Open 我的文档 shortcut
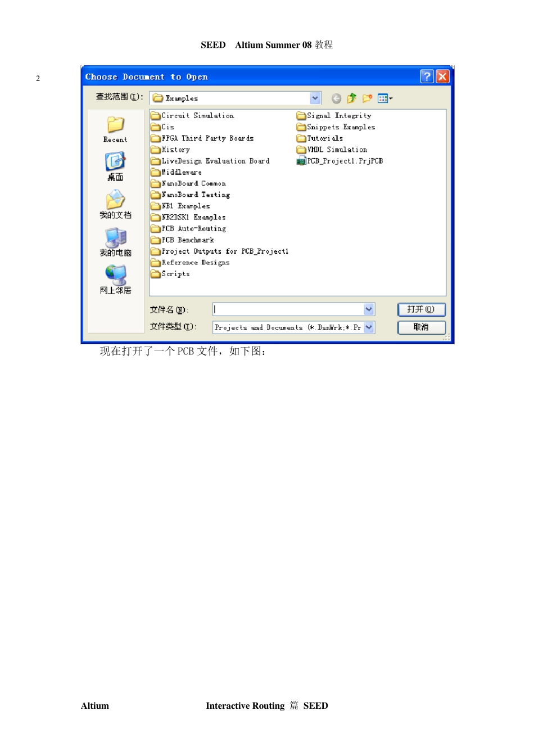Image resolution: width=534 pixels, height=756 pixels. [x=115, y=204]
